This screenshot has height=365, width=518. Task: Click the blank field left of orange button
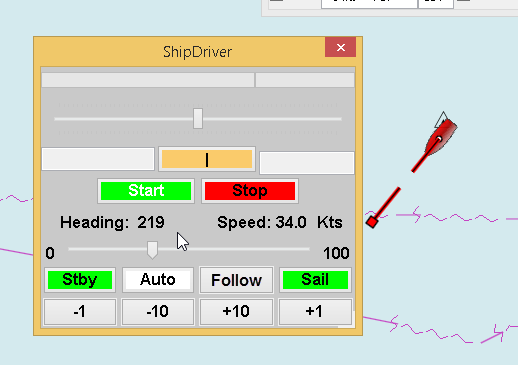(x=98, y=159)
